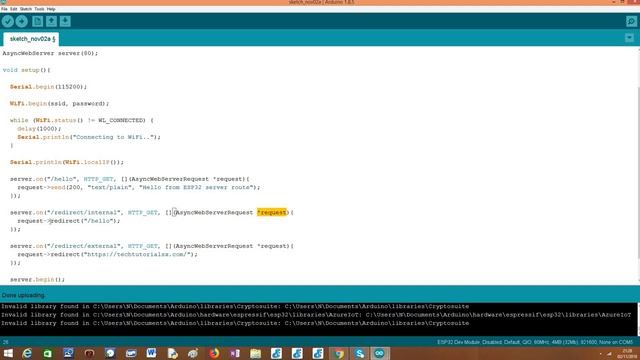Click the techtutorialsx.com redirect line
The image size is (640, 360).
(x=107, y=254)
